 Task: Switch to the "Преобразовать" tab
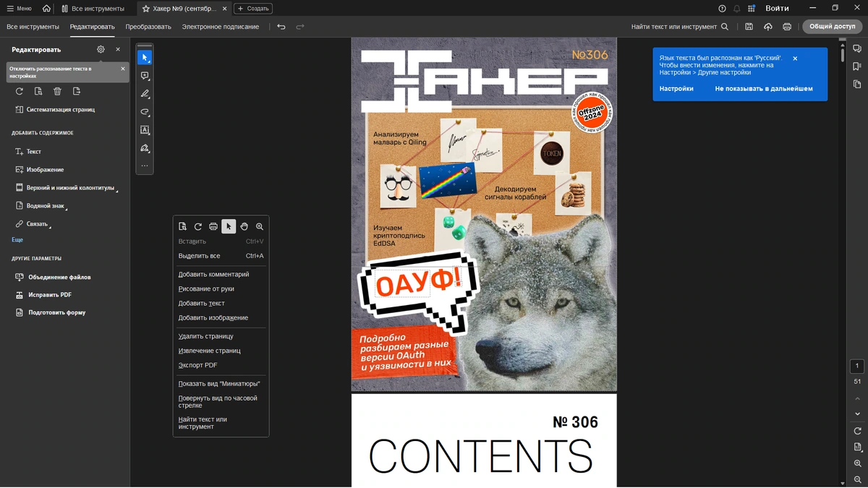click(148, 27)
